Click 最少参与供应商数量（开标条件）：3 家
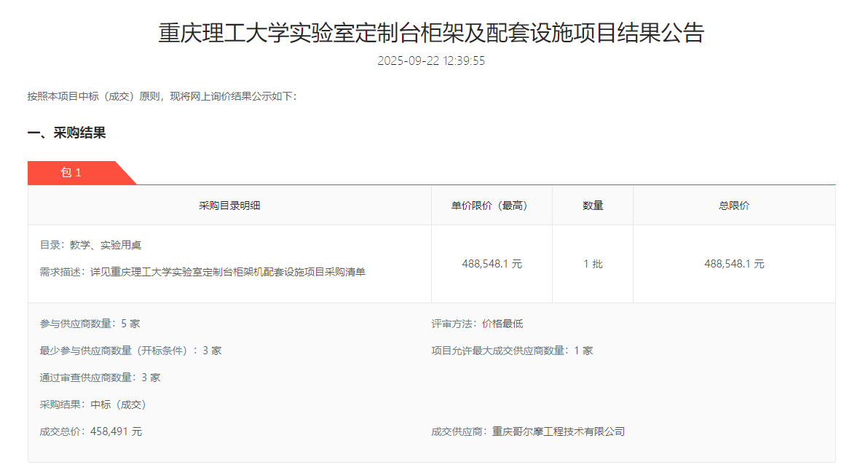The height and width of the screenshot is (465, 868). (131, 350)
